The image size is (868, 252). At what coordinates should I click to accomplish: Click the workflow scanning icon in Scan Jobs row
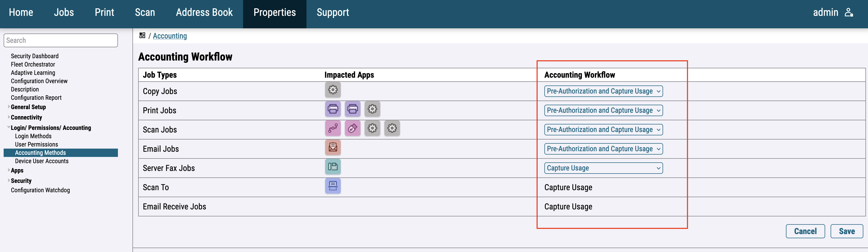[x=332, y=128]
